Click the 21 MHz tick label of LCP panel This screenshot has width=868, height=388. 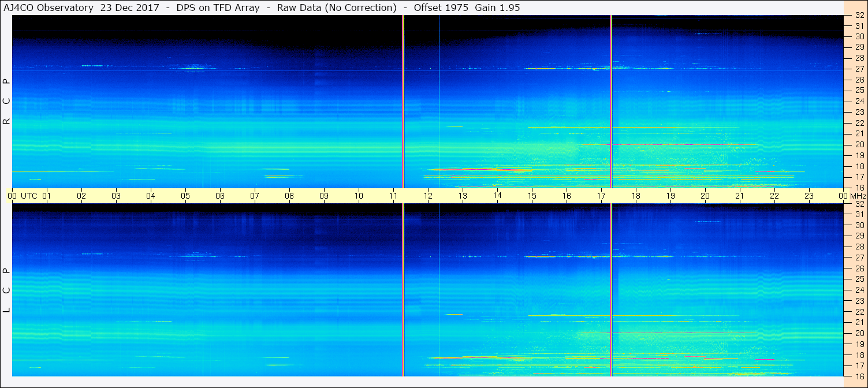859,322
